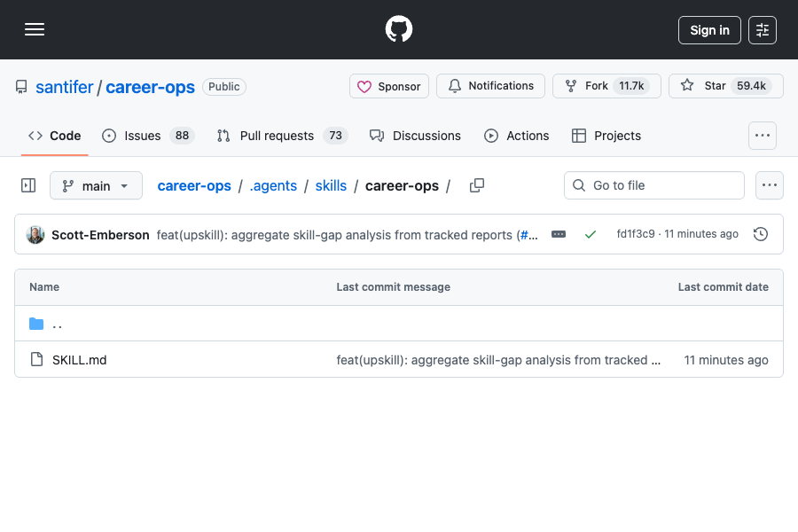Open more file options ellipsis menu
The width and height of the screenshot is (798, 532).
pos(769,185)
